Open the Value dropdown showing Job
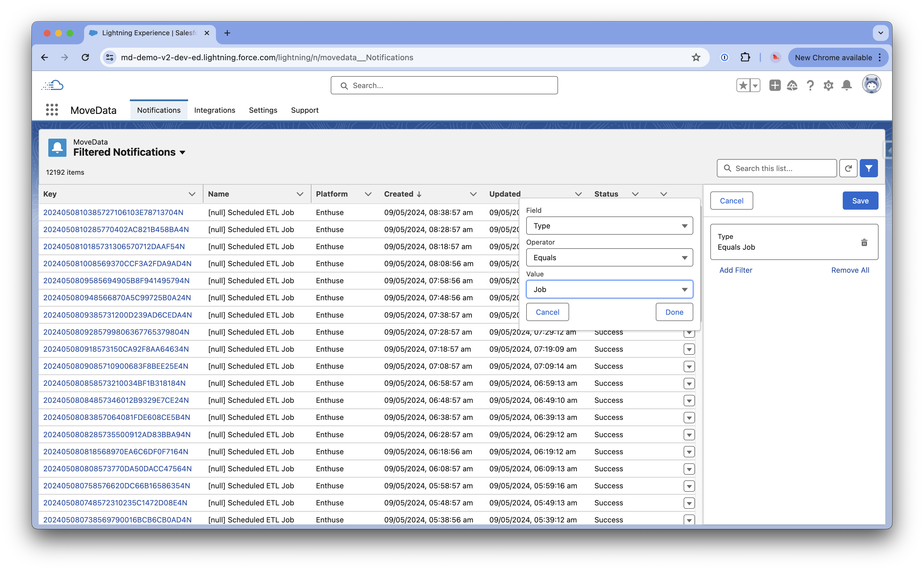Image resolution: width=924 pixels, height=571 pixels. (609, 290)
